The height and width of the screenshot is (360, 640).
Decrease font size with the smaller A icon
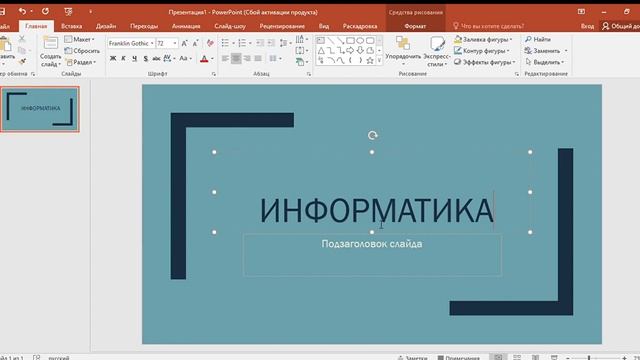196,43
